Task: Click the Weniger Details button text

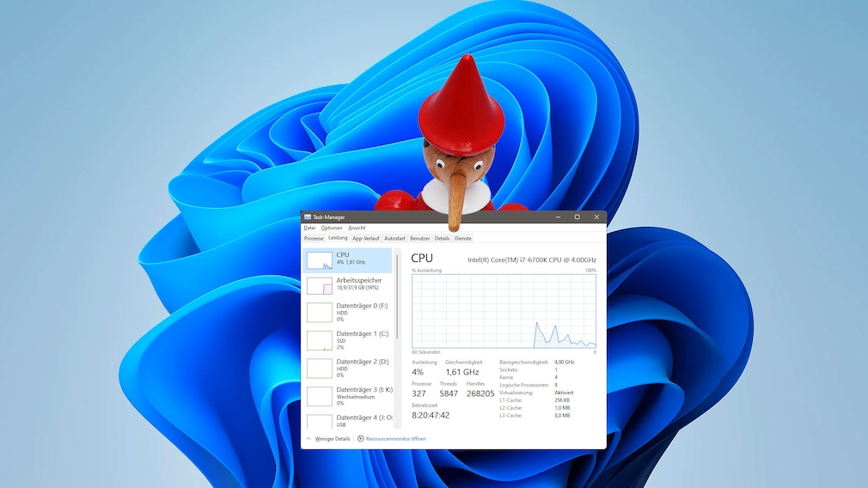Action: coord(332,439)
